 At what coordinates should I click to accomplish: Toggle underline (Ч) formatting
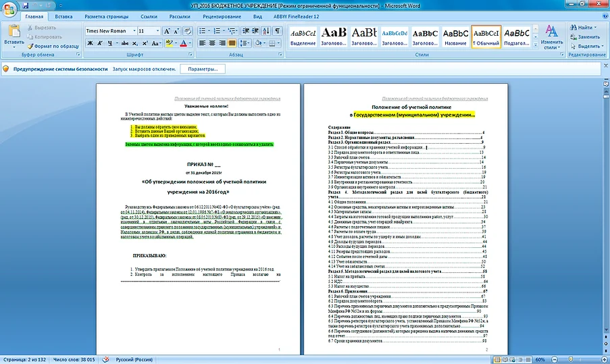point(109,43)
